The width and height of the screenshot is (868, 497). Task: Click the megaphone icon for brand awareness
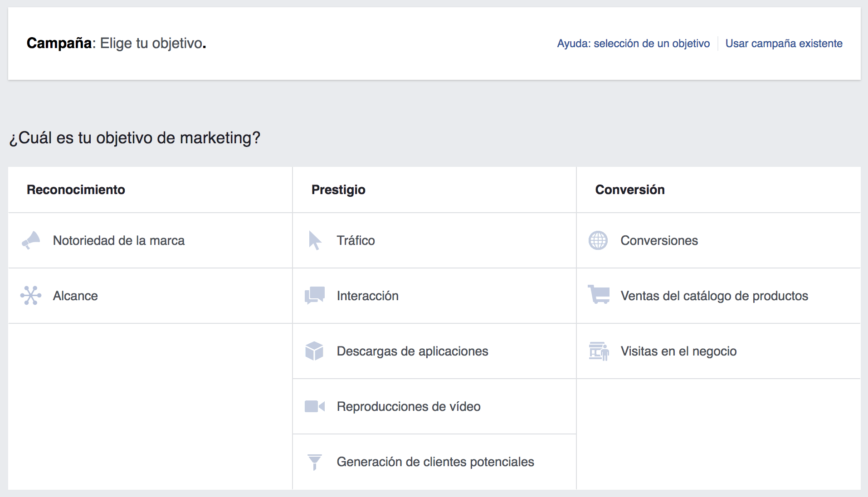coord(31,240)
